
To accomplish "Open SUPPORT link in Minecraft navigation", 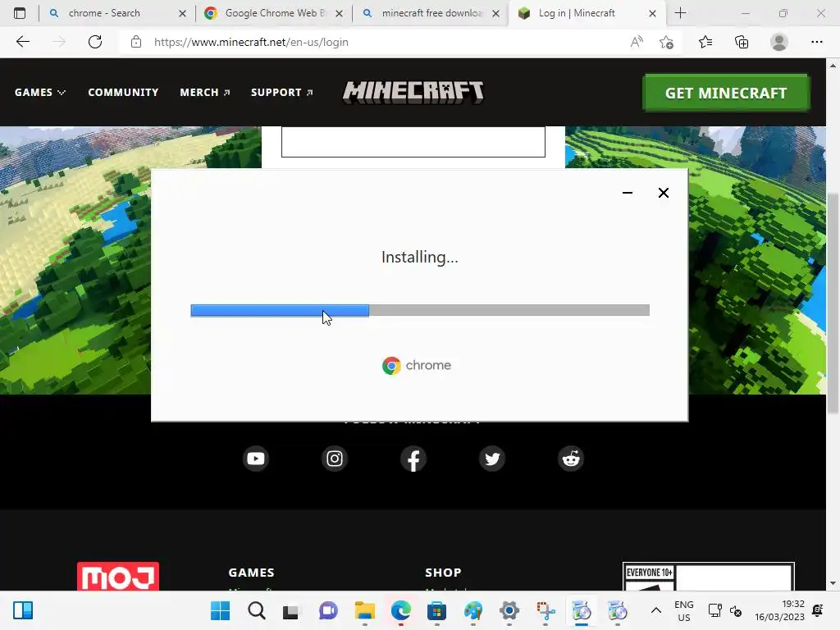I will point(282,92).
